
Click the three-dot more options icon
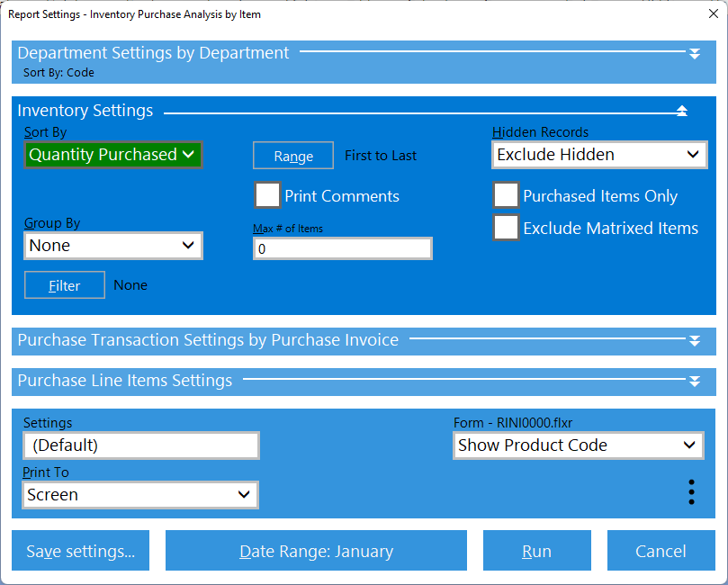pos(691,492)
